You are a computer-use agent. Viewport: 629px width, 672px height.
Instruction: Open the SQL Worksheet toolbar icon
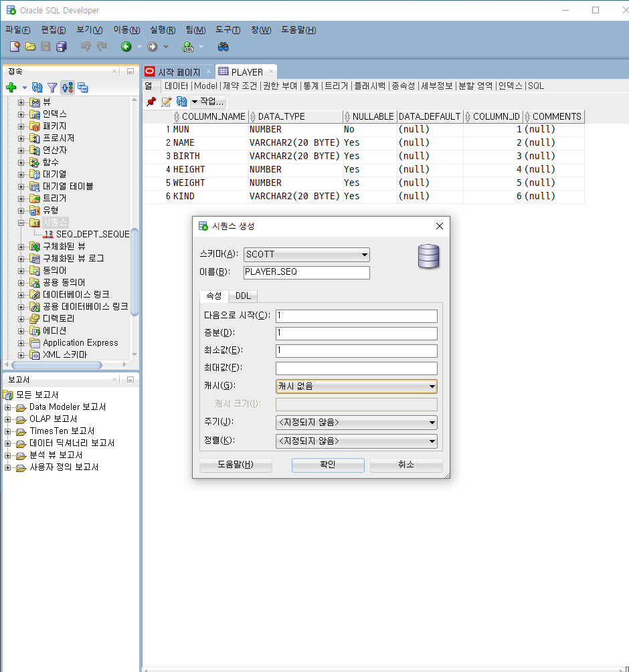click(x=188, y=46)
